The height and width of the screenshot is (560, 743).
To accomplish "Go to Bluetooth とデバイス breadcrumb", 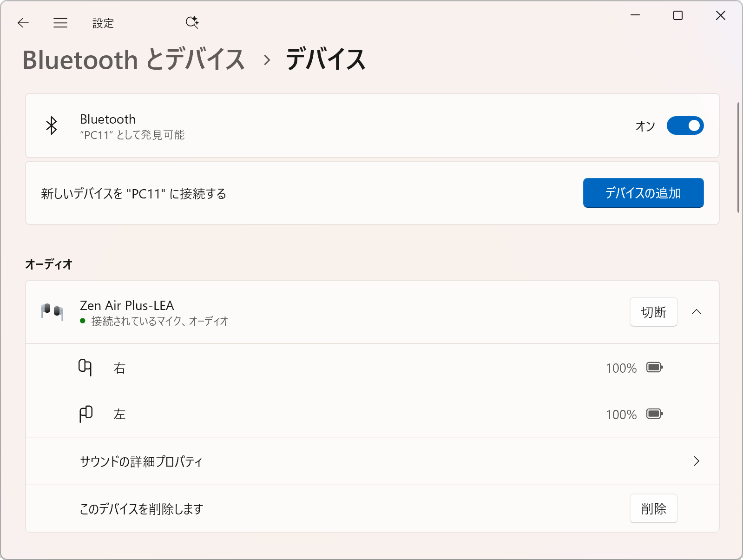I will click(134, 60).
